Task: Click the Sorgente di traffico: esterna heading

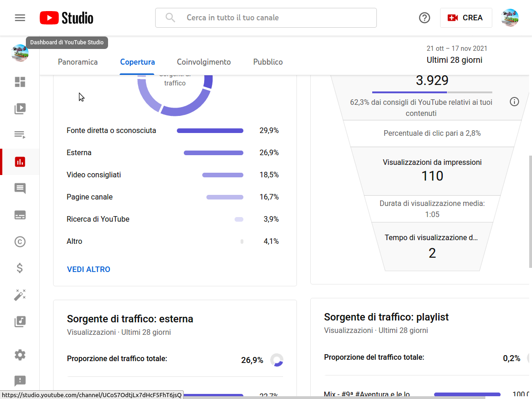Action: coord(130,319)
